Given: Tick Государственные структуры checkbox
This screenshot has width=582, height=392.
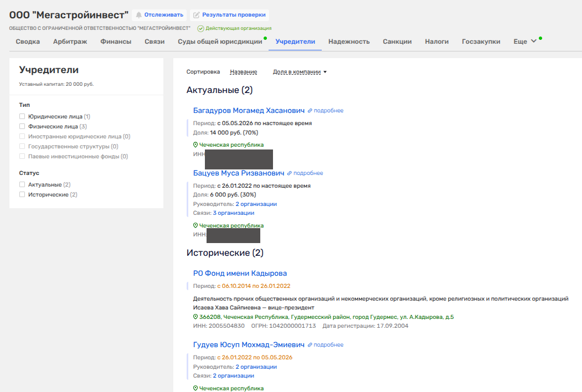Looking at the screenshot, I should tap(22, 146).
